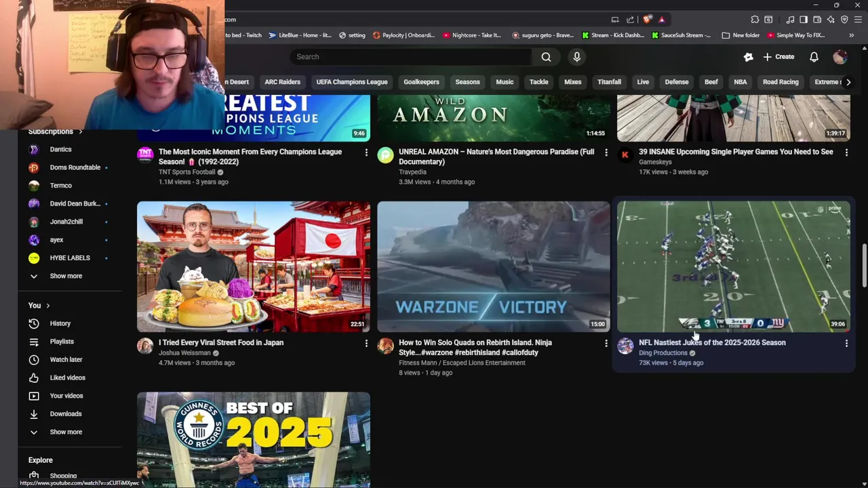Open Jonah2chill channel
The image size is (868, 488).
tap(66, 222)
